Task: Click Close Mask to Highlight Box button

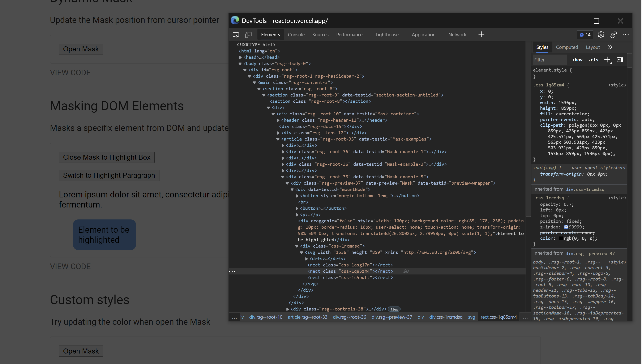Action: [107, 157]
